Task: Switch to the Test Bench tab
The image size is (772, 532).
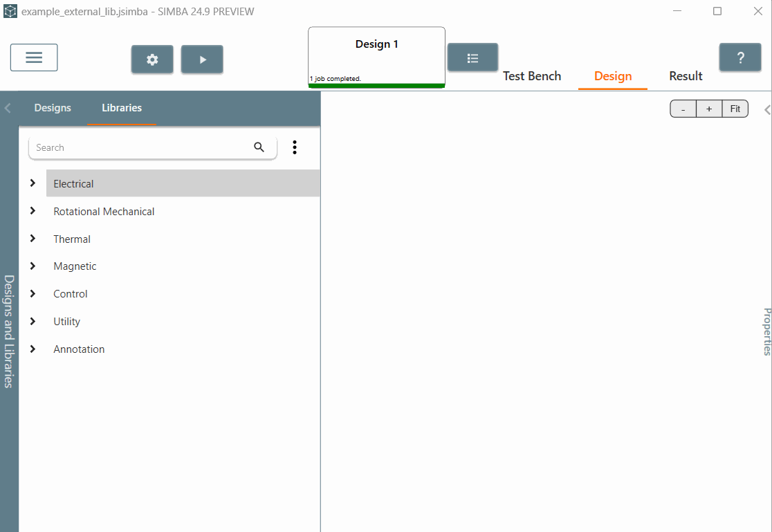Action: (x=531, y=76)
